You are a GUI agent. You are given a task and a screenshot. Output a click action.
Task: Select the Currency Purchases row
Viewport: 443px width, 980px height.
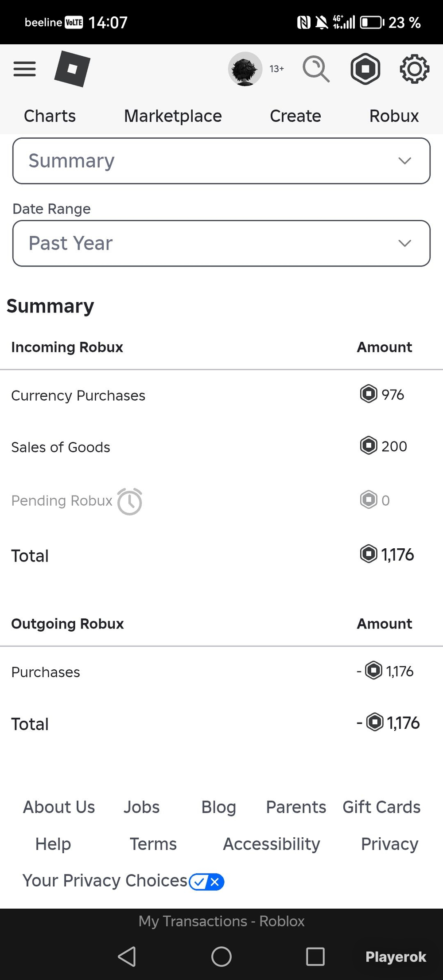click(x=221, y=395)
